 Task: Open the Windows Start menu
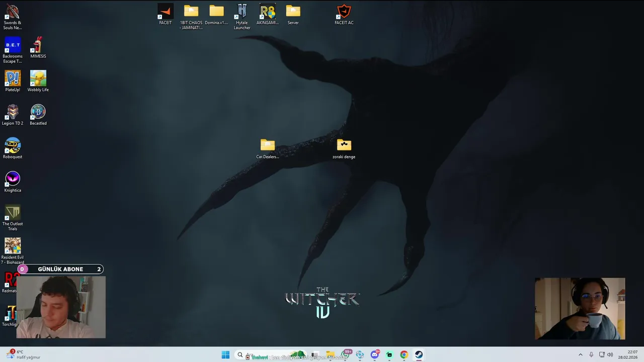[225, 355]
